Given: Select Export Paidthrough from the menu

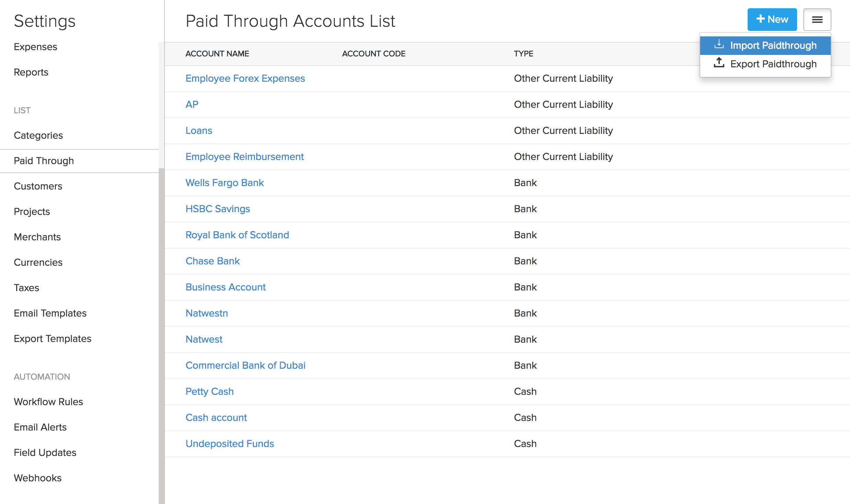Looking at the screenshot, I should point(774,64).
